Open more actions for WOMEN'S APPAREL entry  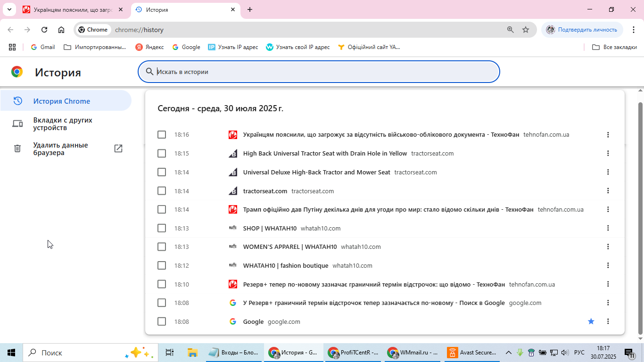coord(608,247)
